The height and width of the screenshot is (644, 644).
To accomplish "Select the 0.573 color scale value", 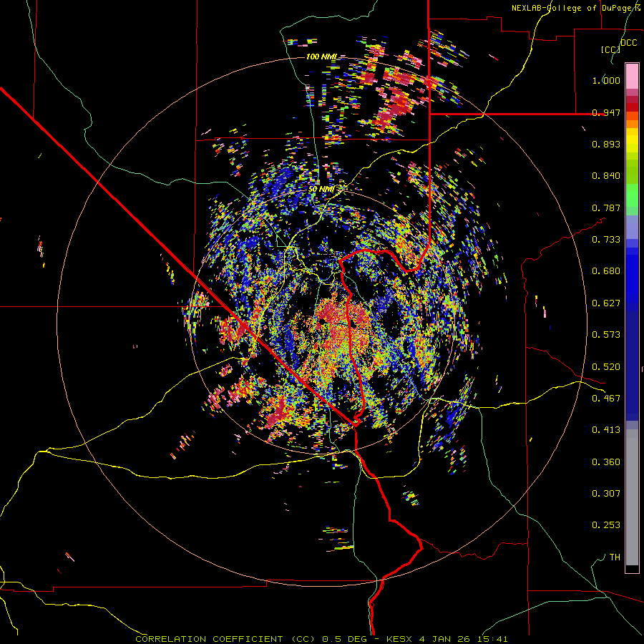I will click(x=606, y=335).
